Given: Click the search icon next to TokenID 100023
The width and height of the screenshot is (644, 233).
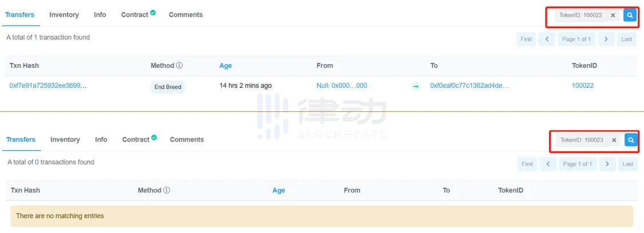Looking at the screenshot, I should click(631, 140).
